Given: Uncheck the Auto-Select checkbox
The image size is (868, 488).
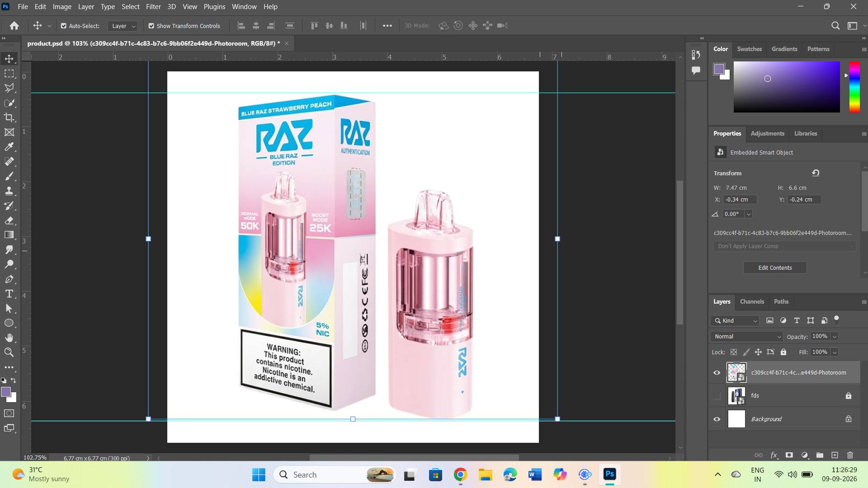Looking at the screenshot, I should (x=64, y=26).
